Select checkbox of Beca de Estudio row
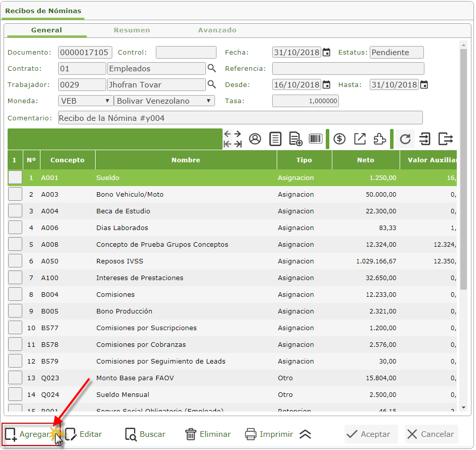Viewport: 476px width, 450px height. click(15, 211)
